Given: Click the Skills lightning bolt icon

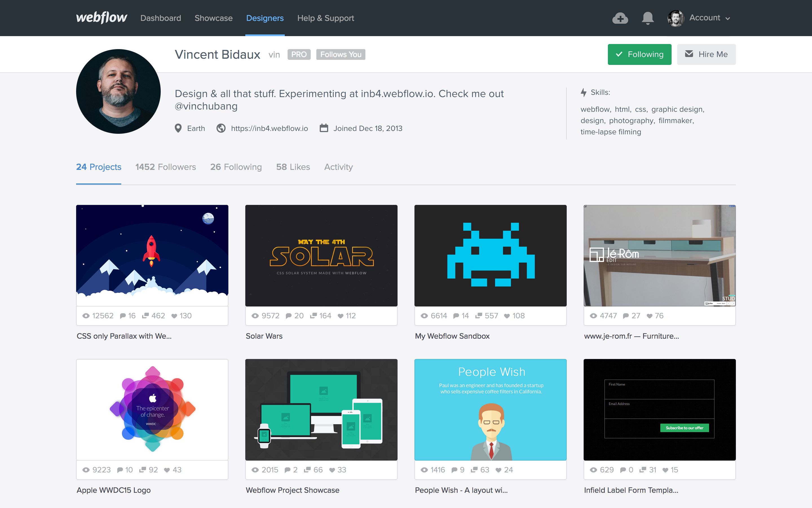Looking at the screenshot, I should click(584, 92).
